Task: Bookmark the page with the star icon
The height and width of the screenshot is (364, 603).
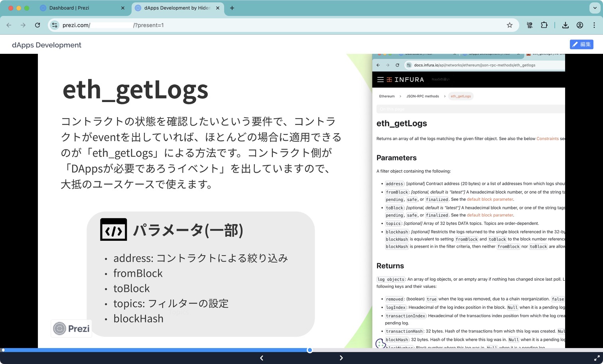Action: click(x=509, y=25)
